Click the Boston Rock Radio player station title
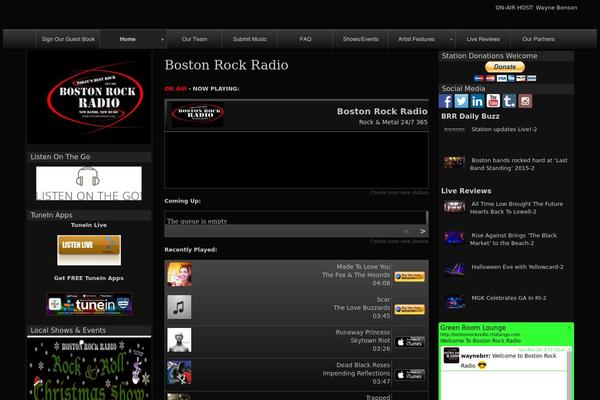This screenshot has width=600, height=400. 382,111
